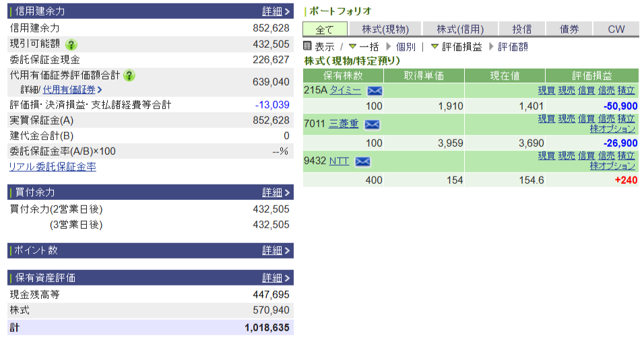Expand 詳細 for 買付余力 section

click(x=276, y=193)
